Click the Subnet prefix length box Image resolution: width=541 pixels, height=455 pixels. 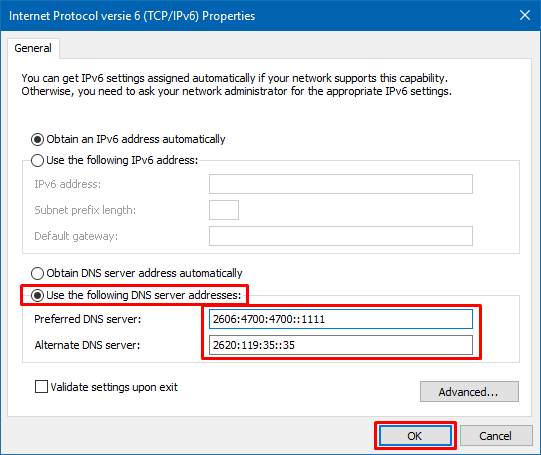point(224,210)
